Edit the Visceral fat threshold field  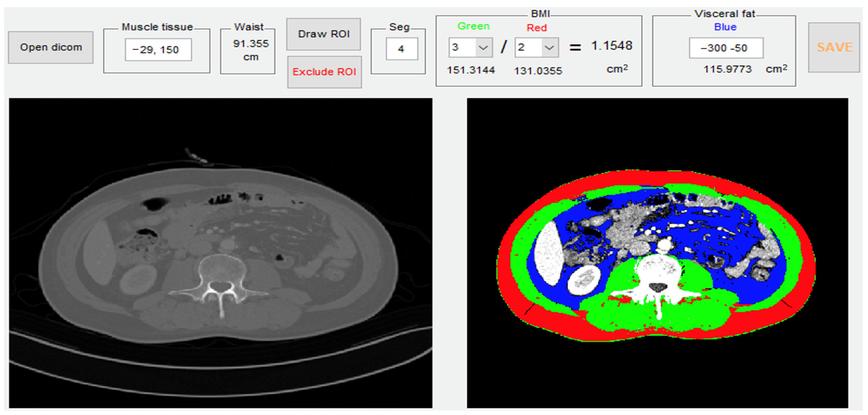tap(726, 48)
